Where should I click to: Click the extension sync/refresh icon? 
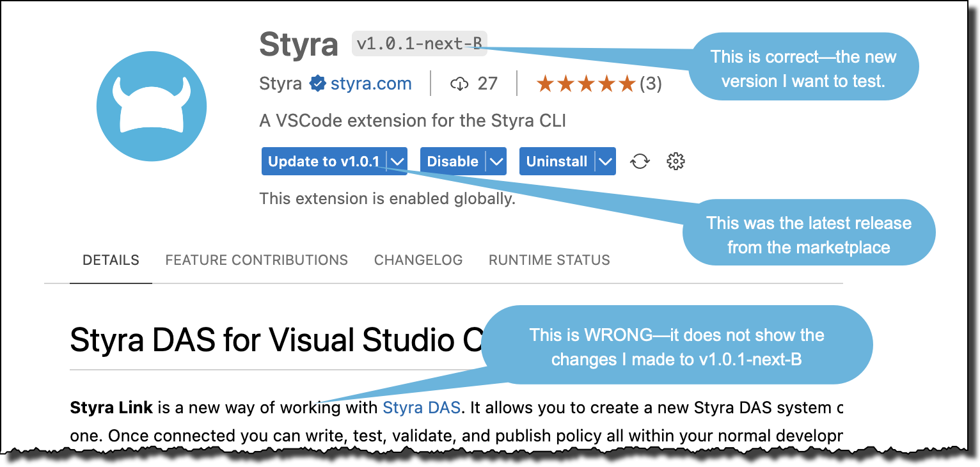640,161
